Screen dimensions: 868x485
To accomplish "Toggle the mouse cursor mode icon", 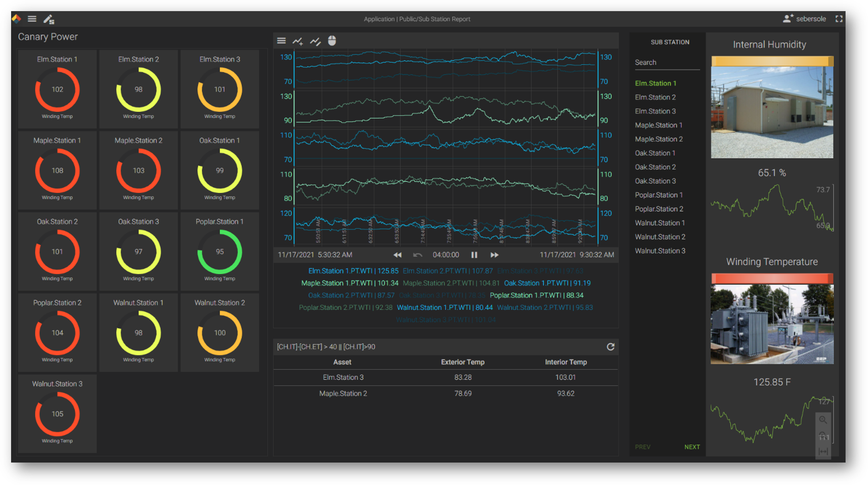I will click(x=332, y=41).
